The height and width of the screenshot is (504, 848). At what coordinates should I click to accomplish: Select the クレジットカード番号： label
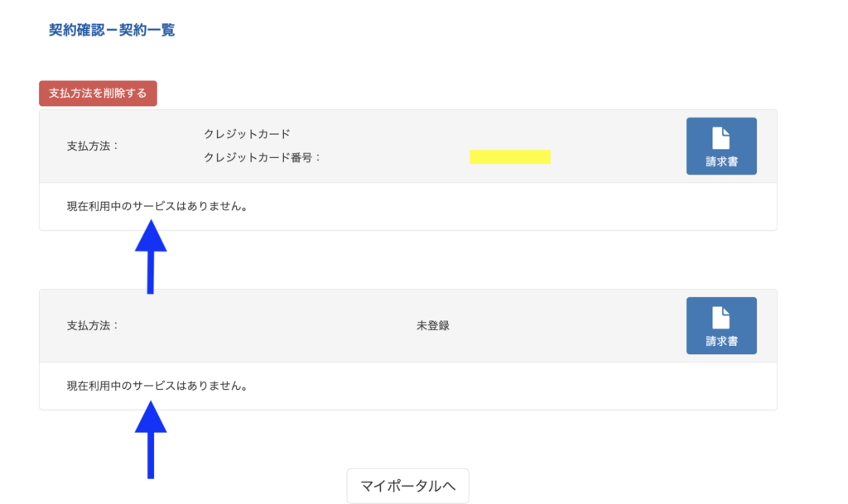[263, 158]
